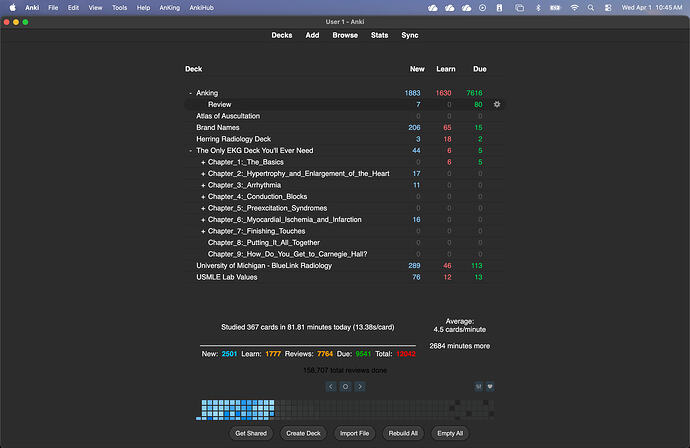Check the battery status icon
This screenshot has width=690, height=448.
point(555,7)
